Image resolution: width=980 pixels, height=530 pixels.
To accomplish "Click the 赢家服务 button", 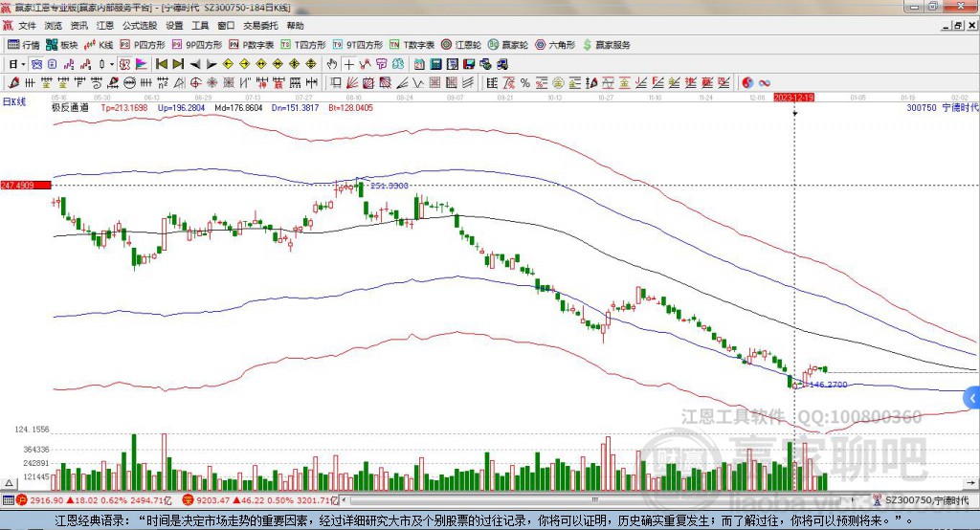I will 607,45.
